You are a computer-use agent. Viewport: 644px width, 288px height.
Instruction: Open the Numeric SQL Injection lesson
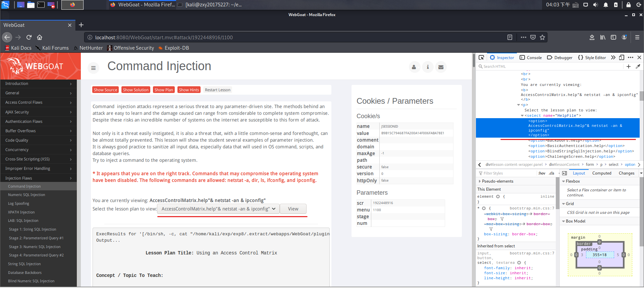point(26,195)
